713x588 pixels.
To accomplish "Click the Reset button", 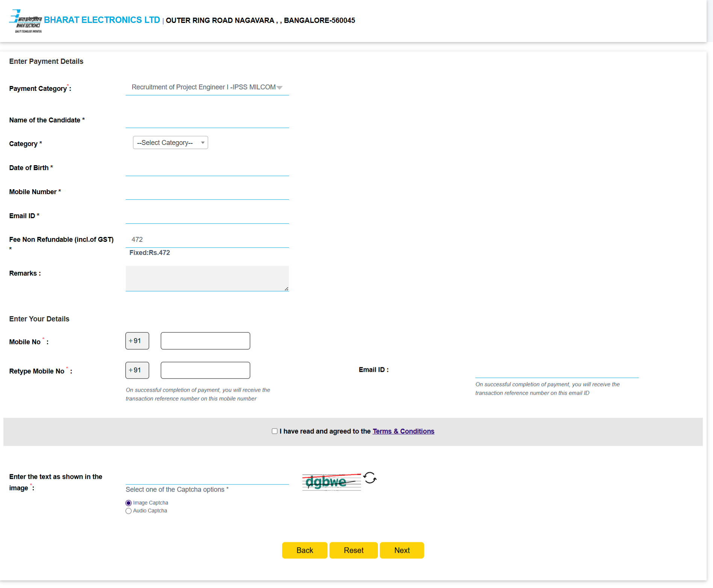I will [x=353, y=550].
